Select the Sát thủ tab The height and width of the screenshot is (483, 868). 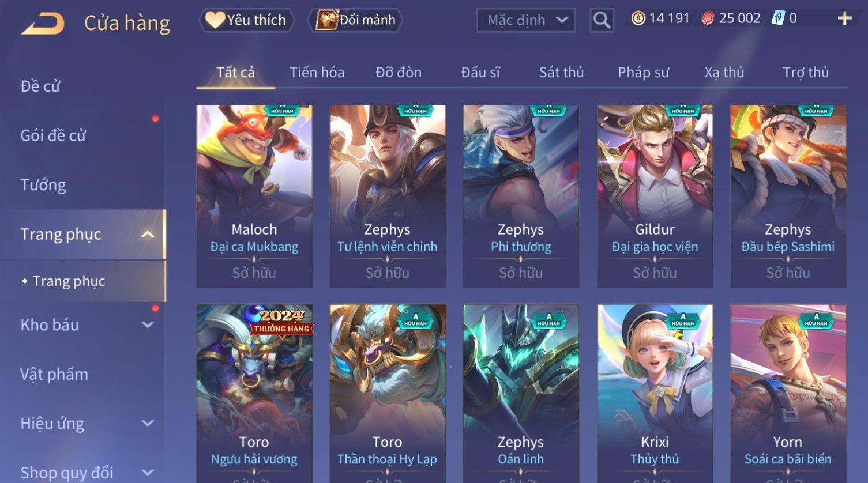[x=561, y=73]
